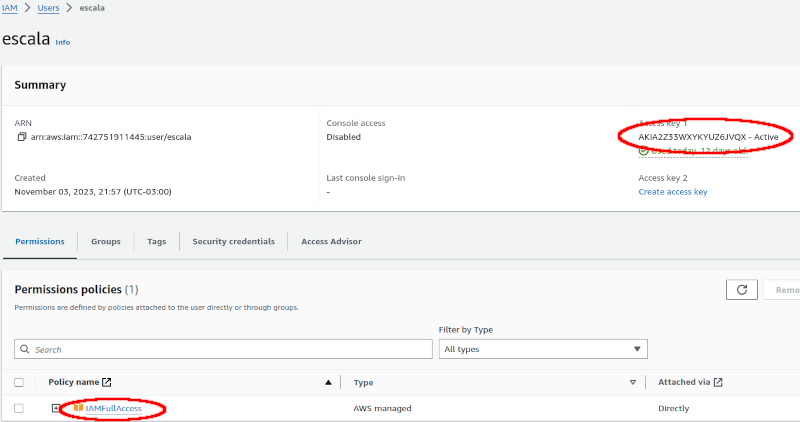Switch to the Security credentials tab

233,241
